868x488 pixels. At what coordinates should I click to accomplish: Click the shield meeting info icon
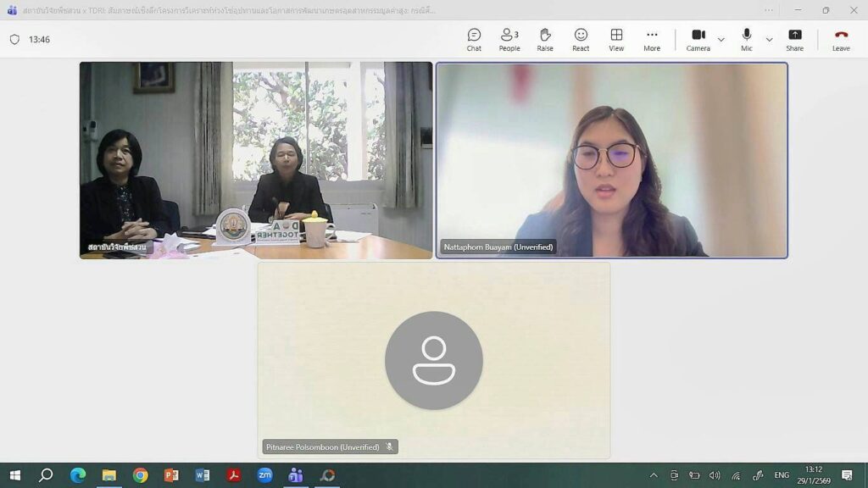(x=14, y=40)
